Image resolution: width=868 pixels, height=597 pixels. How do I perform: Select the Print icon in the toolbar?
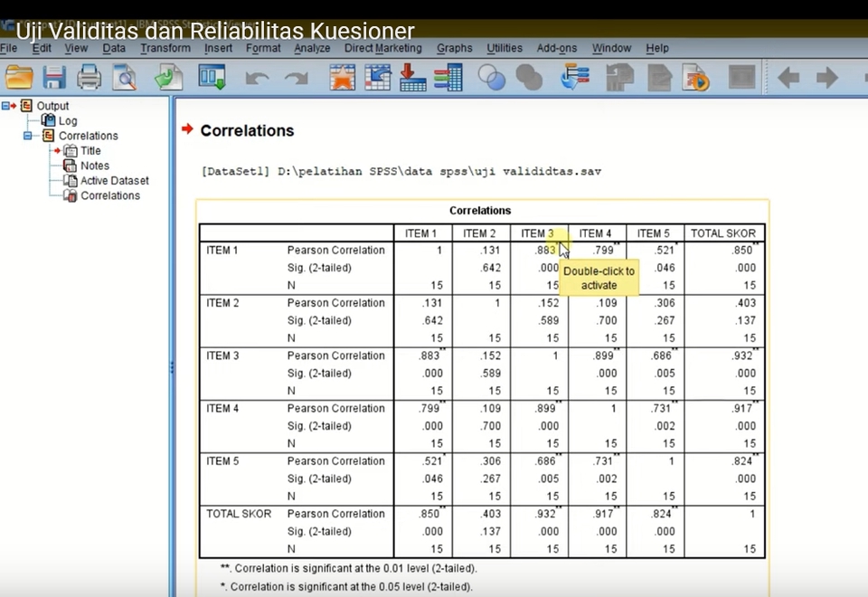88,78
